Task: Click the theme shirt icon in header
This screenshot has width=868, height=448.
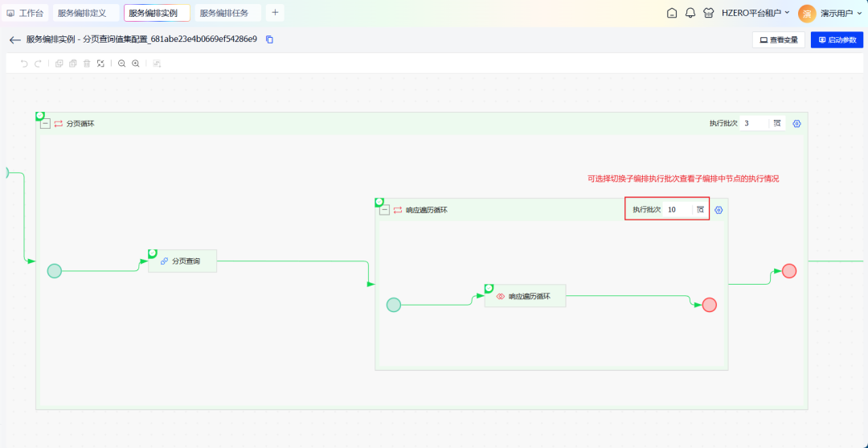Action: tap(708, 13)
